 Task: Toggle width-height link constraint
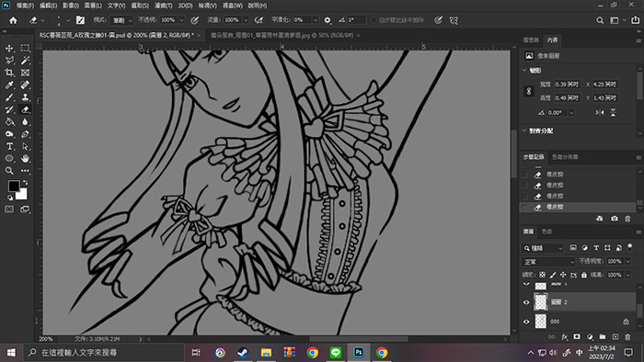pyautogui.click(x=529, y=91)
